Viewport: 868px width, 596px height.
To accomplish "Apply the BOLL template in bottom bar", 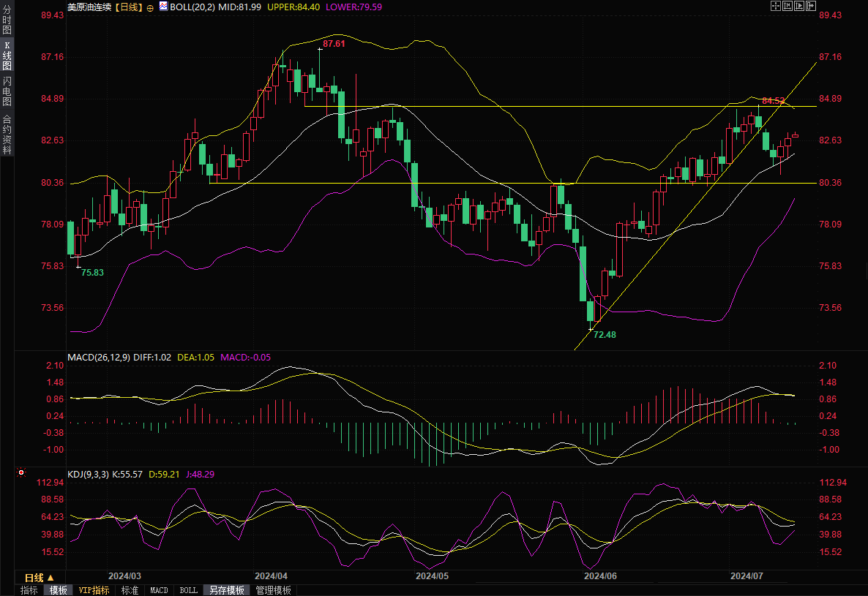I will tap(188, 590).
